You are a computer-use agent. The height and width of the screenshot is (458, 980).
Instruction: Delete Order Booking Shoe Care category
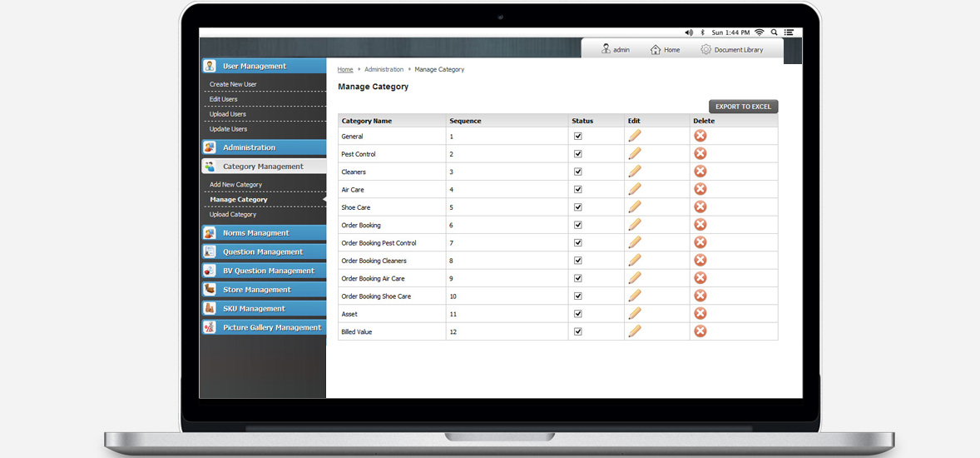pyautogui.click(x=700, y=296)
